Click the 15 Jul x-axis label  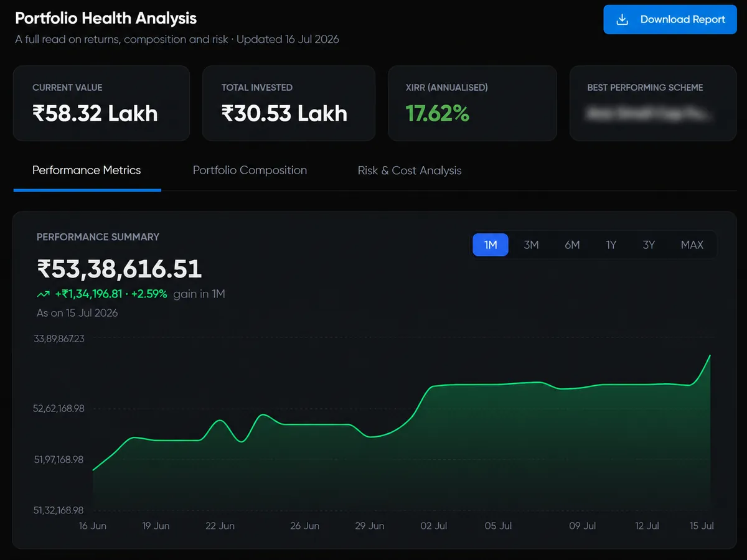coord(702,526)
